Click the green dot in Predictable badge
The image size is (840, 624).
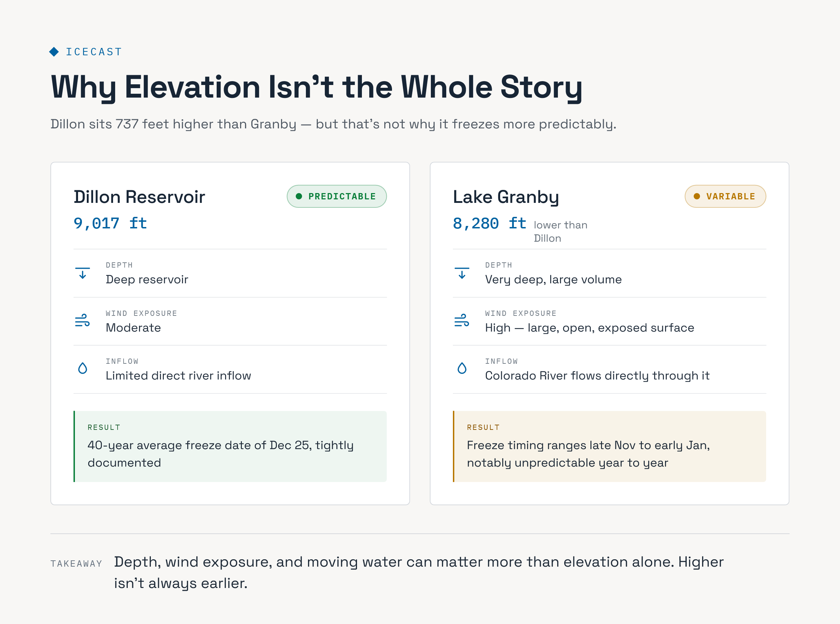[x=299, y=196]
